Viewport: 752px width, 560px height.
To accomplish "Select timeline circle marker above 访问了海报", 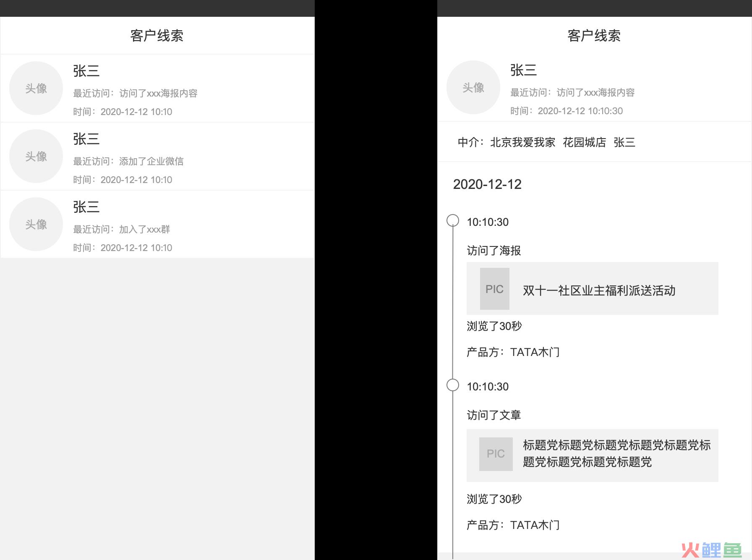I will (x=453, y=220).
